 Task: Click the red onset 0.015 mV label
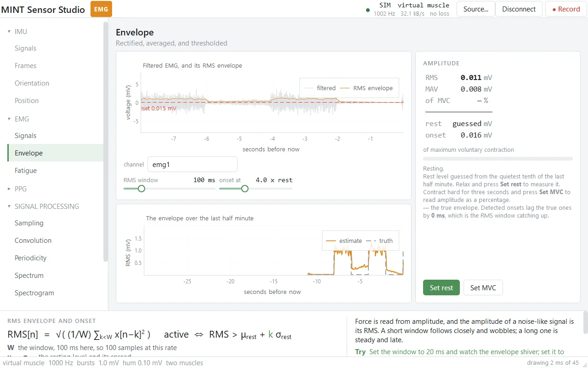(x=158, y=109)
